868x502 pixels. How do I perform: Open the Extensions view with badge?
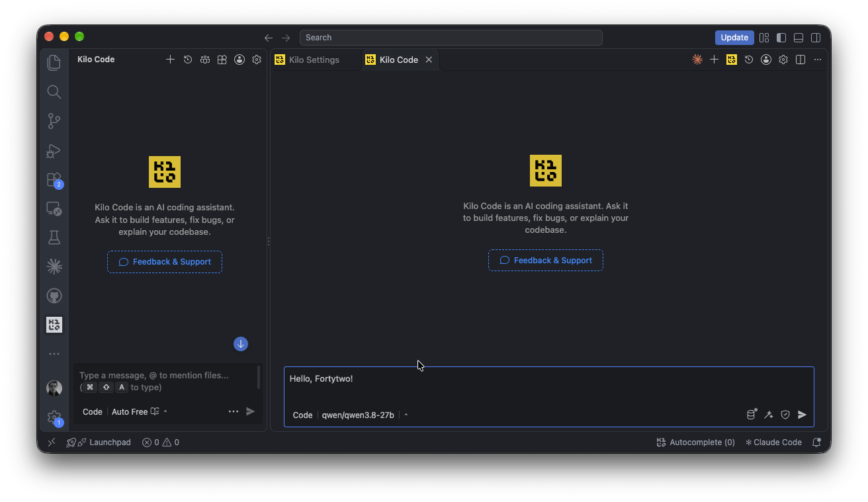(x=54, y=180)
